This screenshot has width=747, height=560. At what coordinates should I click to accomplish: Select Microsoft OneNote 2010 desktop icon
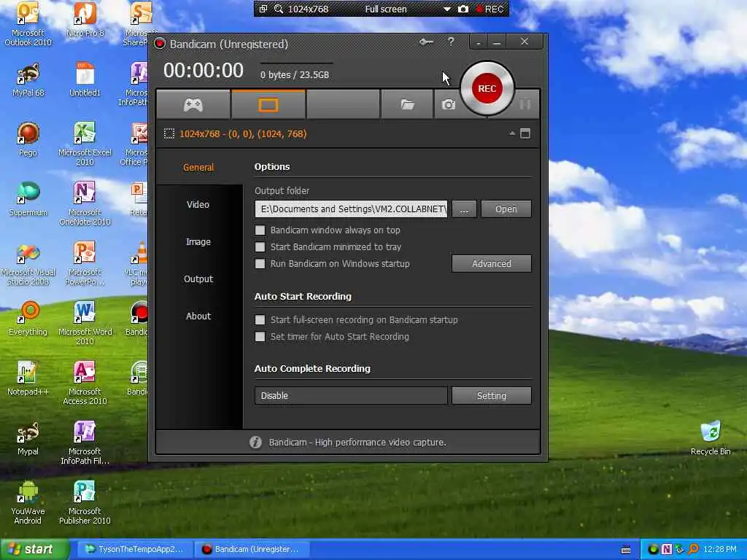[x=85, y=203]
